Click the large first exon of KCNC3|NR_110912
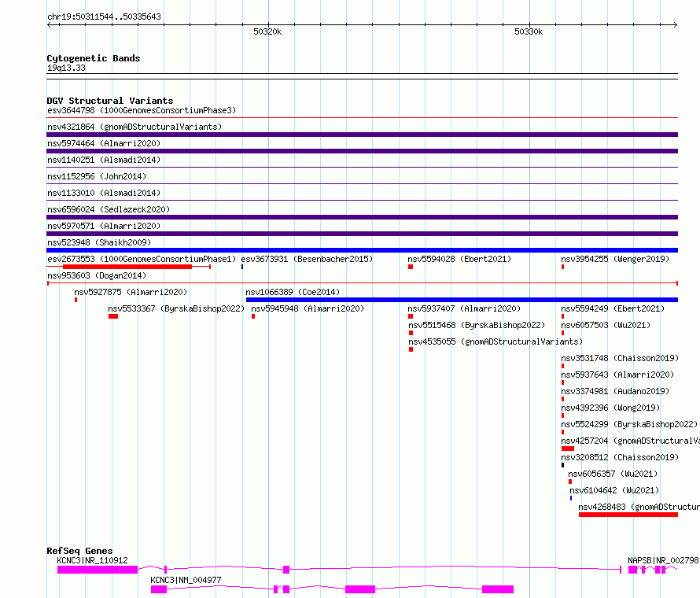700x598 pixels. coord(98,569)
